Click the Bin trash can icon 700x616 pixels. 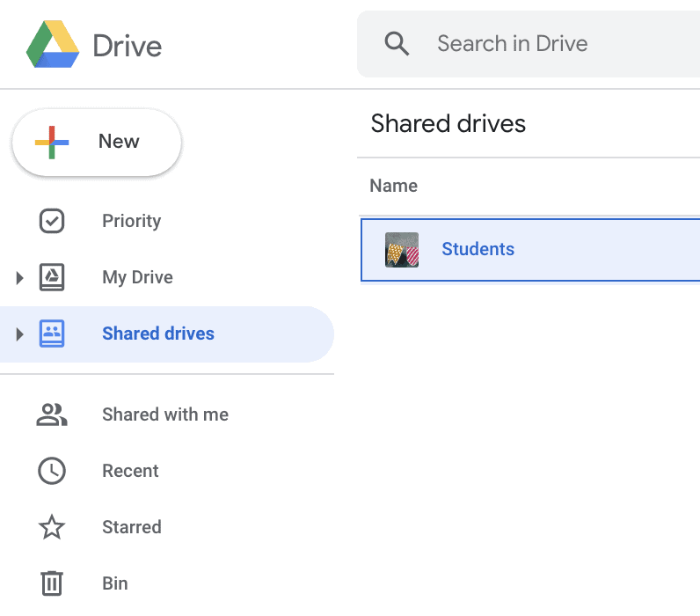point(52,583)
